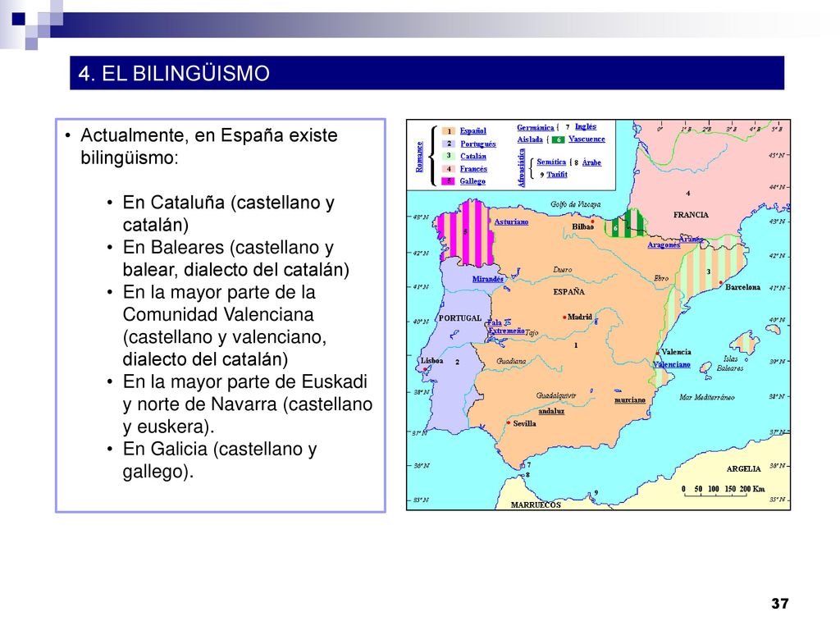The image size is (840, 630).
Task: Select the lavender swatch numbered 2
Action: [x=449, y=144]
